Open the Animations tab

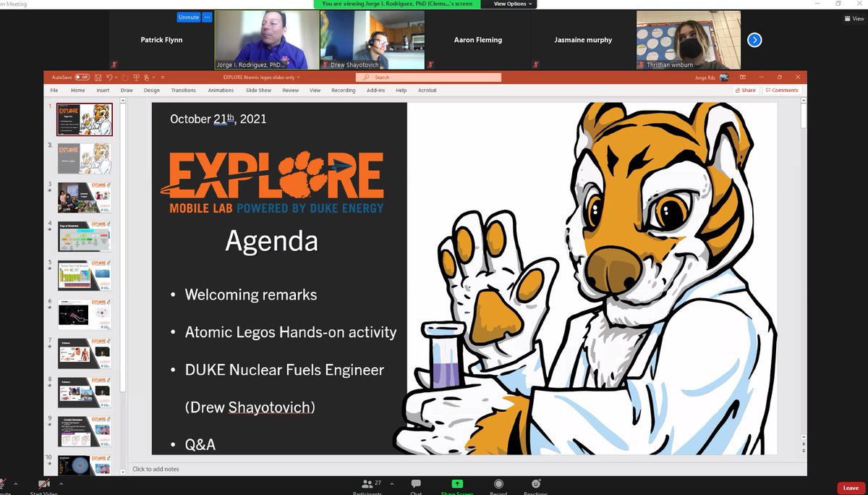point(221,90)
